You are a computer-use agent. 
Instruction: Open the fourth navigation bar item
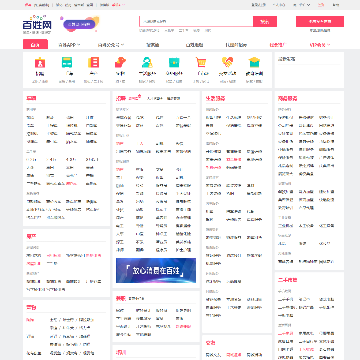pos(153,45)
